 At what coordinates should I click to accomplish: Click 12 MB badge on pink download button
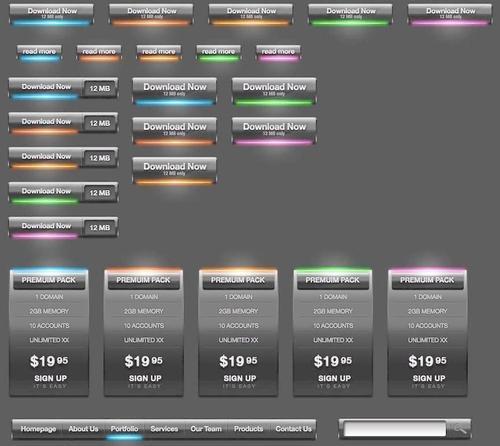pyautogui.click(x=100, y=228)
